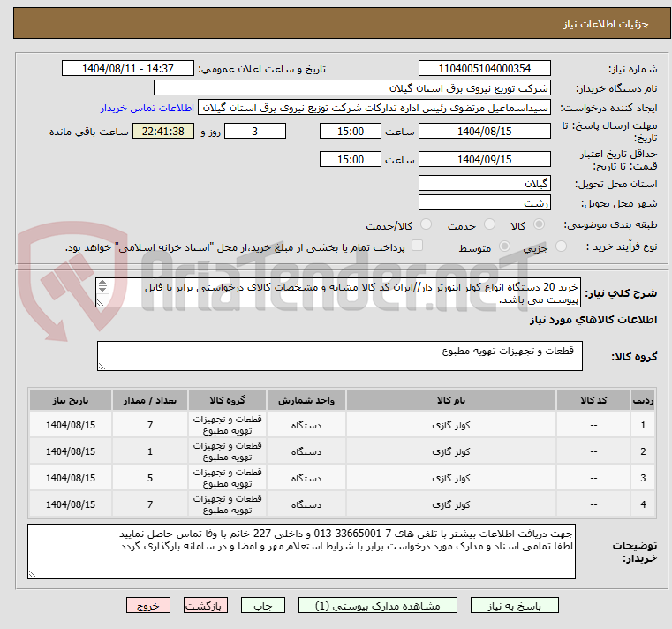The height and width of the screenshot is (629, 672).
Task: Toggle the treasury documents payment checkbox
Action: pyautogui.click(x=418, y=246)
